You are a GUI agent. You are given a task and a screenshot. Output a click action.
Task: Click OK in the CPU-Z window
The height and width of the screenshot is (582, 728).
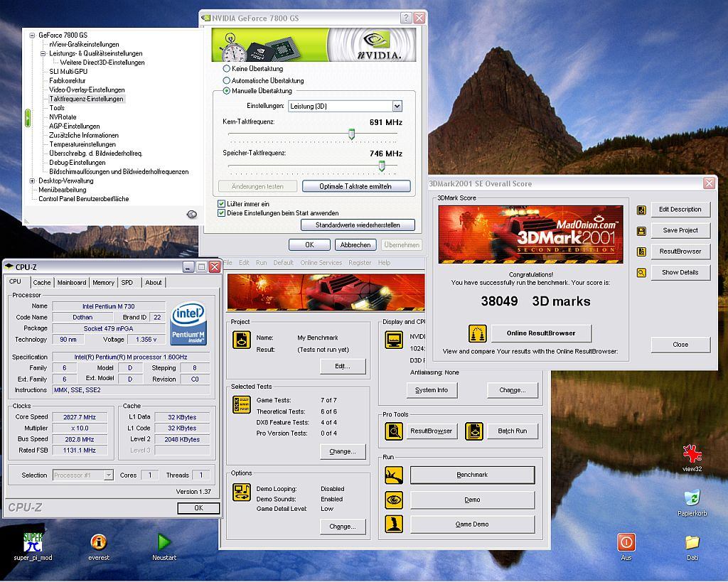tap(198, 508)
